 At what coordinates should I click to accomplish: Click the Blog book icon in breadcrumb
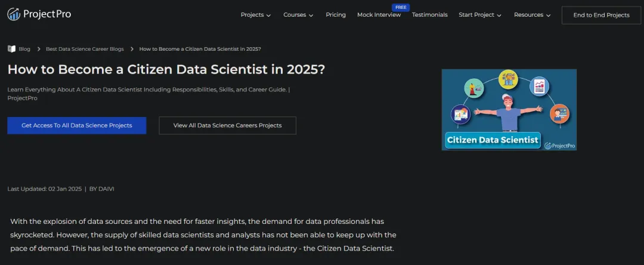(x=11, y=49)
